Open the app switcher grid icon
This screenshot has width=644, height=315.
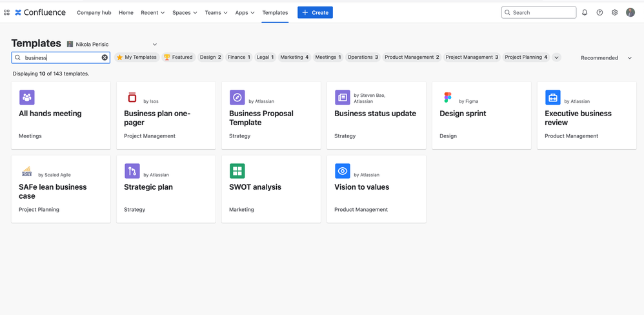6,13
